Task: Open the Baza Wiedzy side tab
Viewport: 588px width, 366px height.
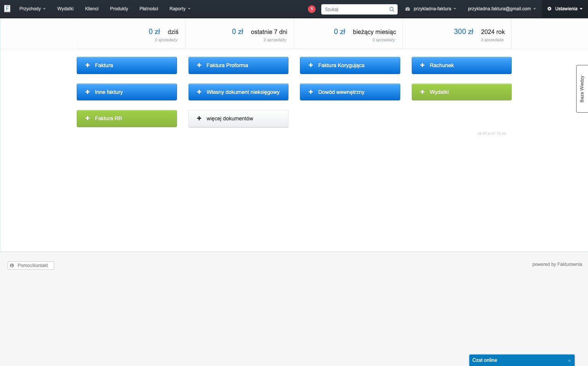Action: pos(582,89)
